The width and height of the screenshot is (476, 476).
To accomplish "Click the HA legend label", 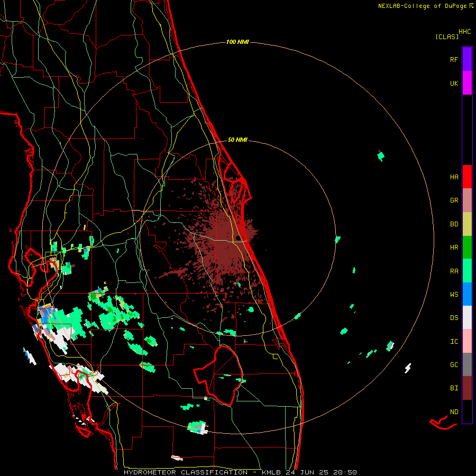I will 454,177.
